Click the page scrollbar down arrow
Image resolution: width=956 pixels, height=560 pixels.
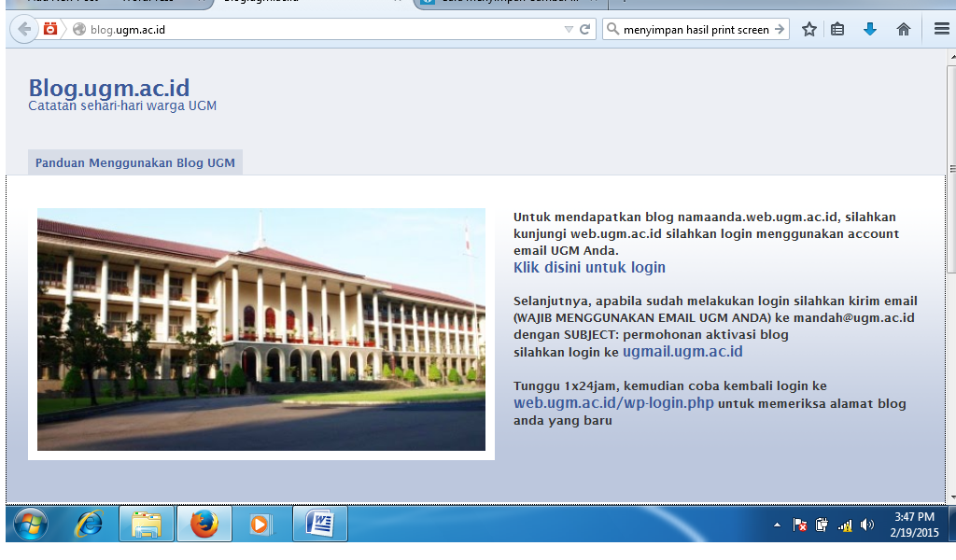(x=951, y=497)
